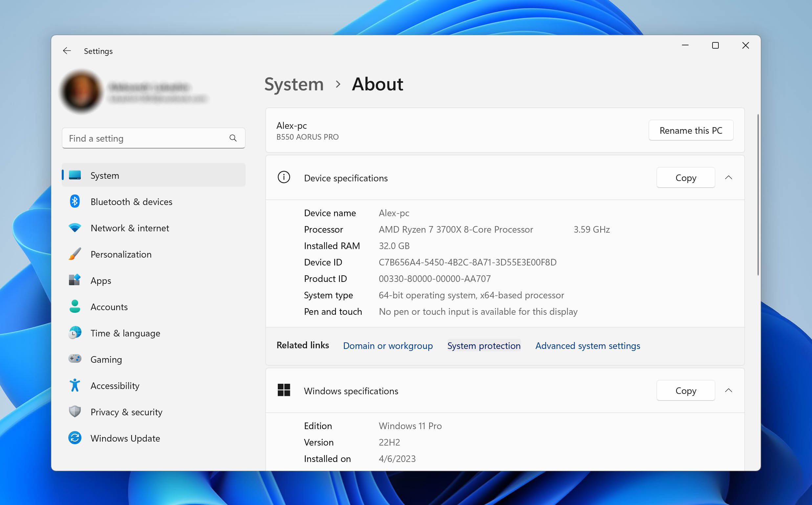Click the Device ID value C7B656A4-5450-4B2C-8A71-3D55E3E00F8D
Image resolution: width=812 pixels, height=505 pixels.
coord(468,262)
